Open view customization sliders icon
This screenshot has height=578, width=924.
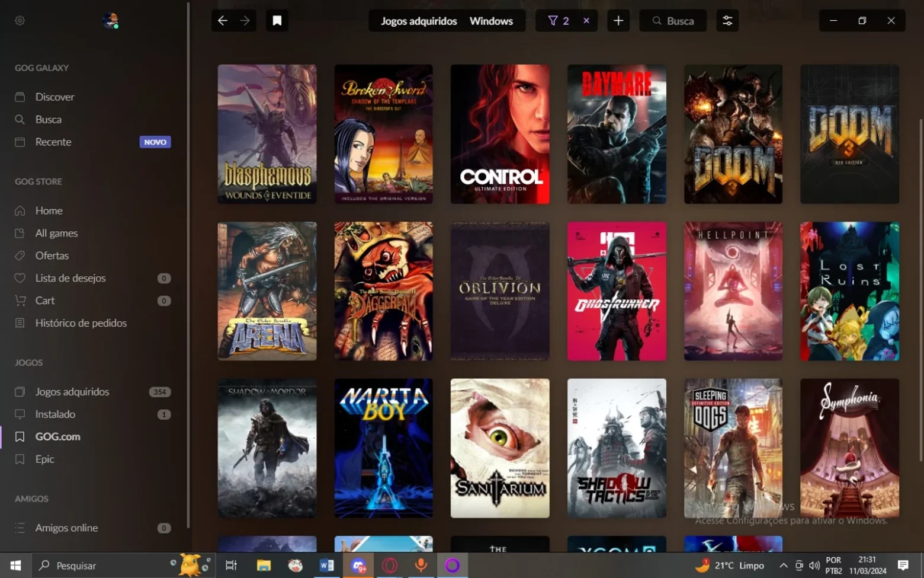coord(727,21)
